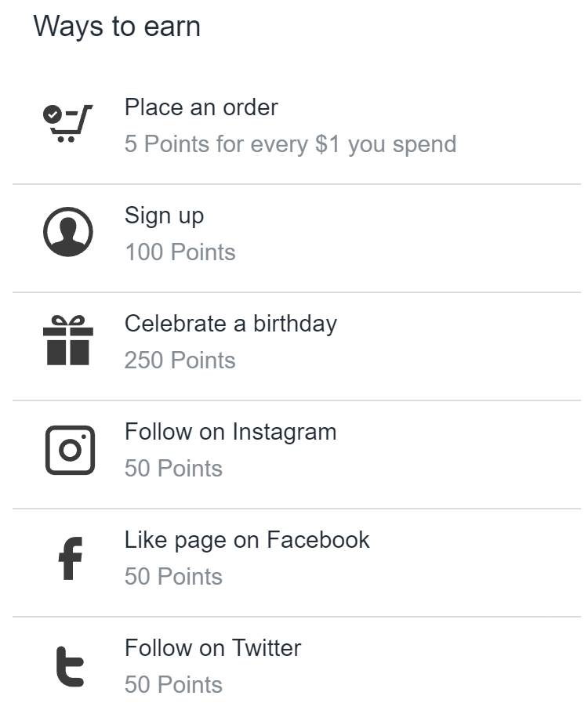Click the Twitter logo icon

coord(69,666)
